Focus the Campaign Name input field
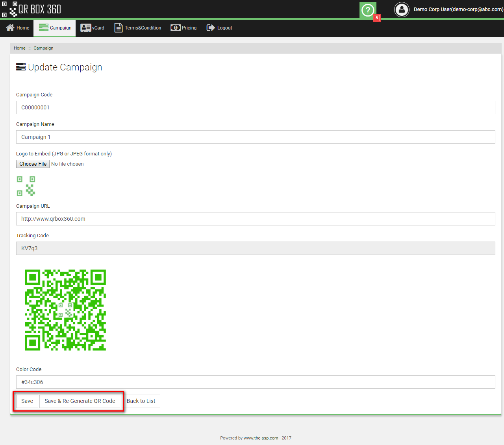Screen dimensions: 504x445 (256, 137)
